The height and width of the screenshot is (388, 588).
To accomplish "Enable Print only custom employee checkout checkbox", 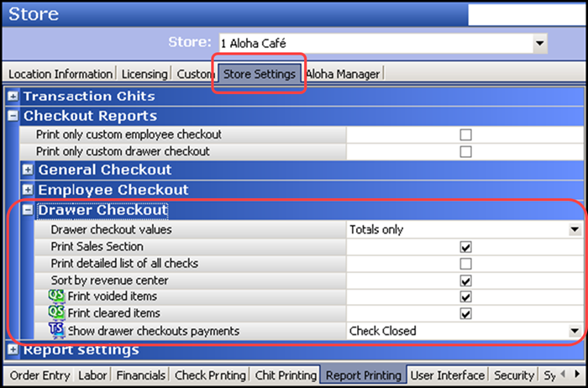I will (x=465, y=134).
